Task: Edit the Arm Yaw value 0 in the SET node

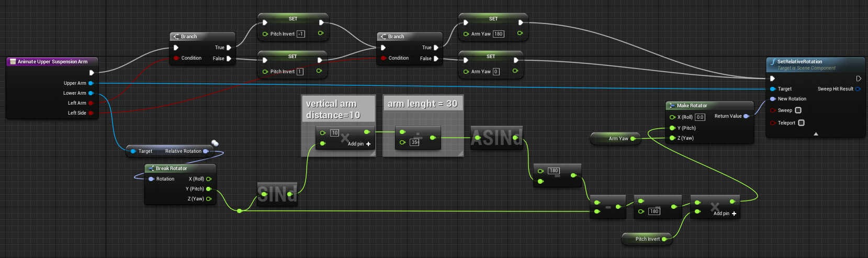Action: [x=496, y=72]
